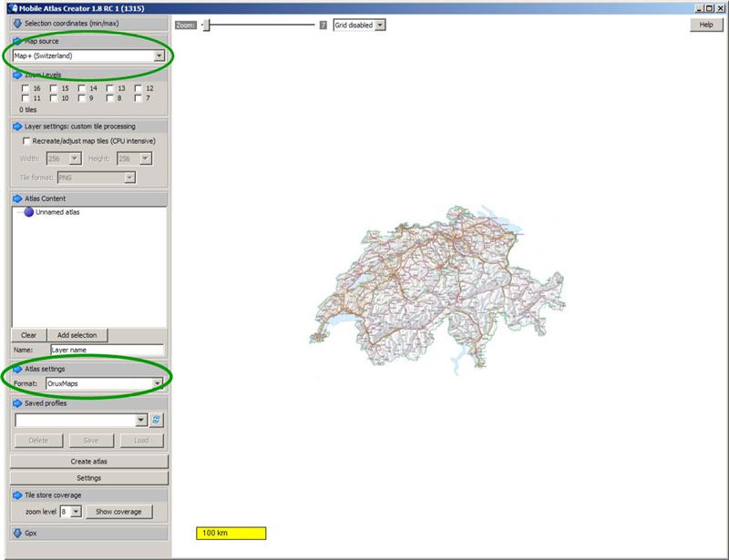729x560 pixels.
Task: Expand the Gpx panel arrow
Action: point(17,533)
